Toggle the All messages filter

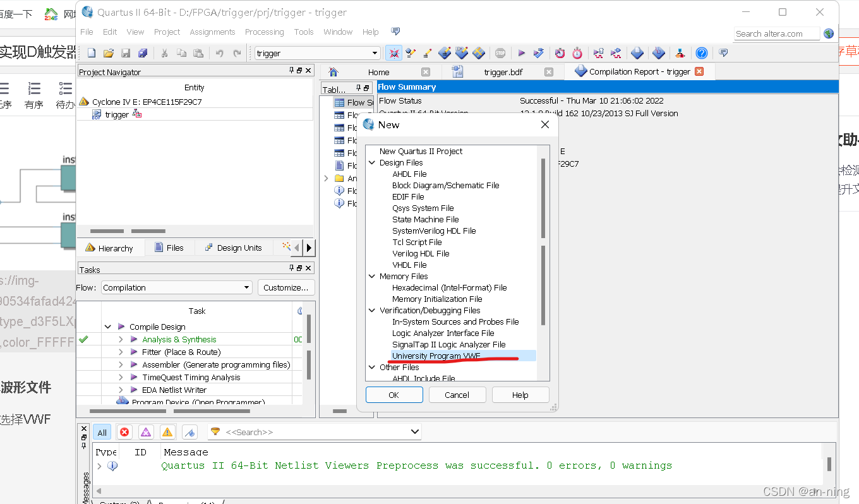(x=102, y=432)
